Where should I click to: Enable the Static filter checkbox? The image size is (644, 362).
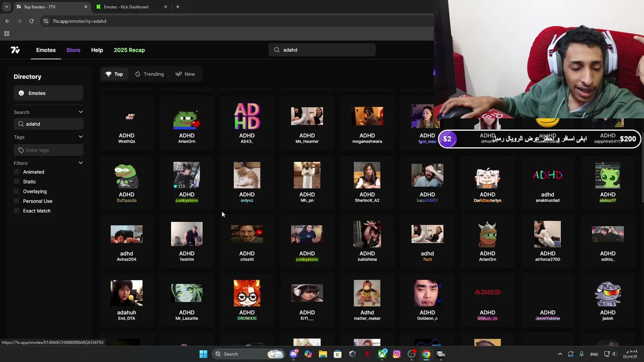(x=17, y=182)
